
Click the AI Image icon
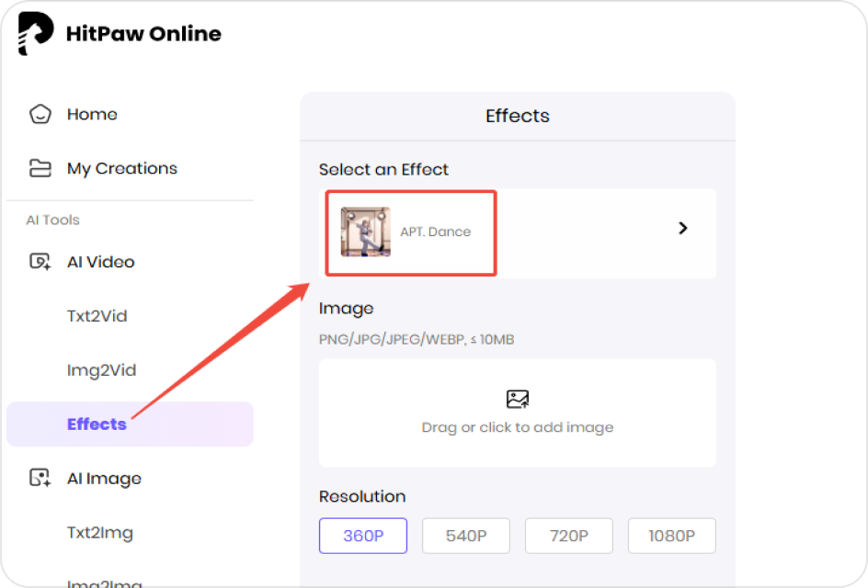[x=40, y=478]
